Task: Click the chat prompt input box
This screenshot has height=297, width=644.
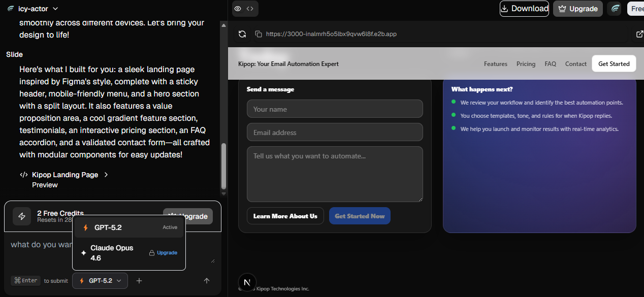Action: point(113,251)
